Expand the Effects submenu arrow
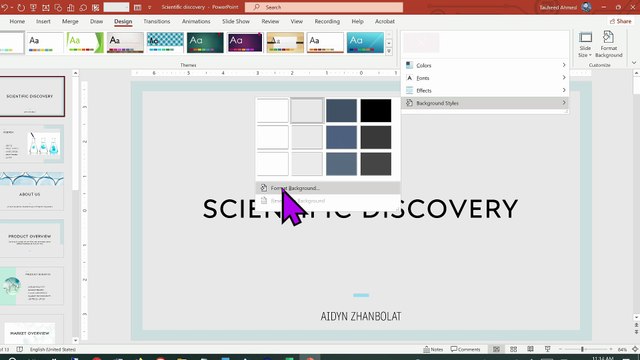Screen dimensions: 640x360 click(x=564, y=90)
